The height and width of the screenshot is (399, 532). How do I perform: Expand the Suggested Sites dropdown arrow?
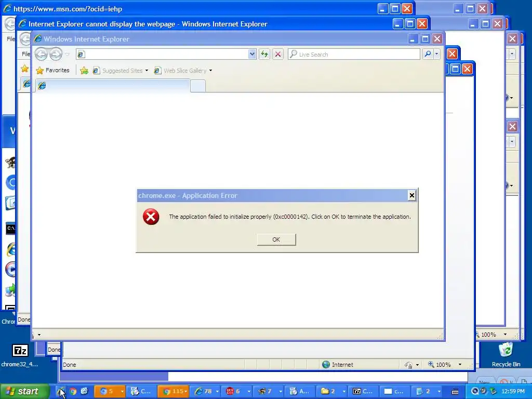(x=147, y=71)
